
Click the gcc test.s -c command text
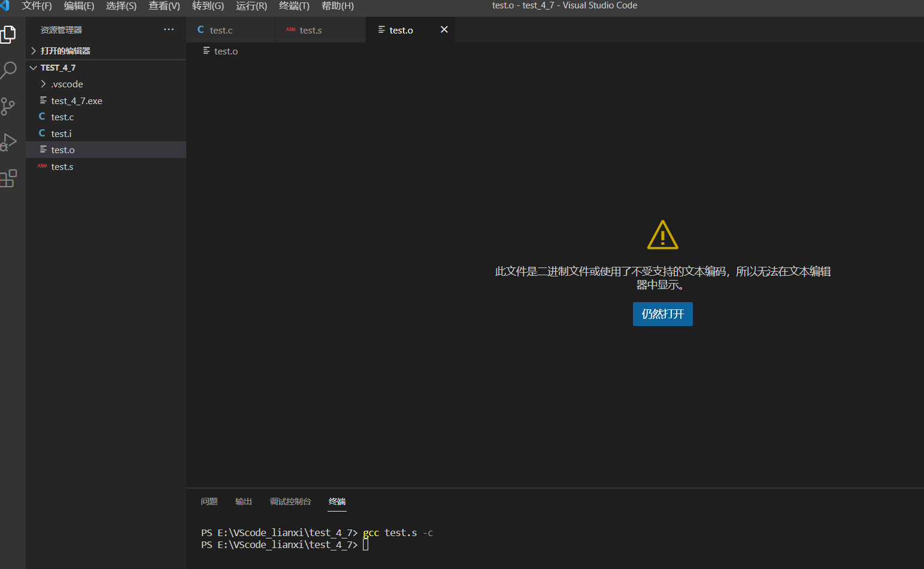pyautogui.click(x=398, y=533)
